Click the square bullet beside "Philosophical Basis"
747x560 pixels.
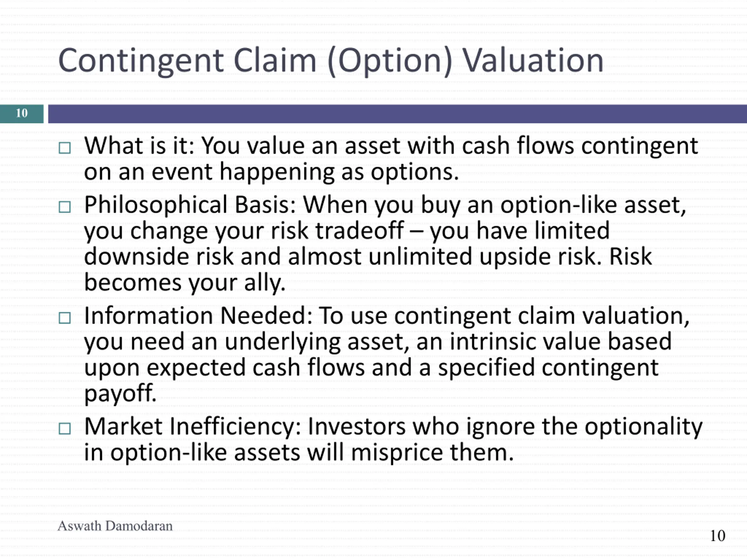(64, 207)
